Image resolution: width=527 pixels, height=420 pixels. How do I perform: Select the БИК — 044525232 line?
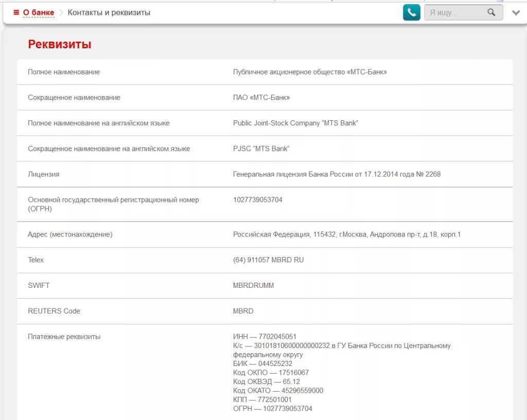262,363
